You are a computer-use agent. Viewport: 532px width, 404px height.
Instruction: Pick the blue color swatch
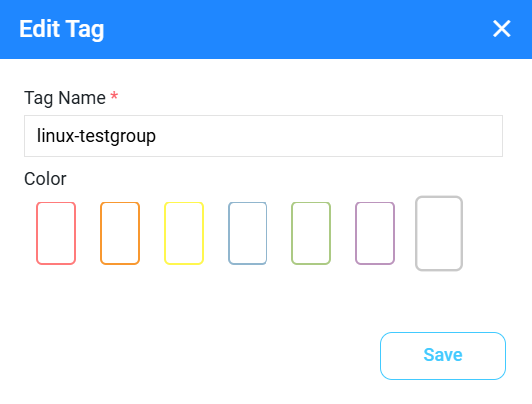pyautogui.click(x=248, y=233)
